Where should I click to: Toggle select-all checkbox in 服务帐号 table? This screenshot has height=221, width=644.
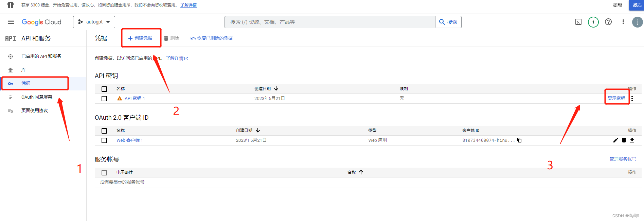[104, 172]
